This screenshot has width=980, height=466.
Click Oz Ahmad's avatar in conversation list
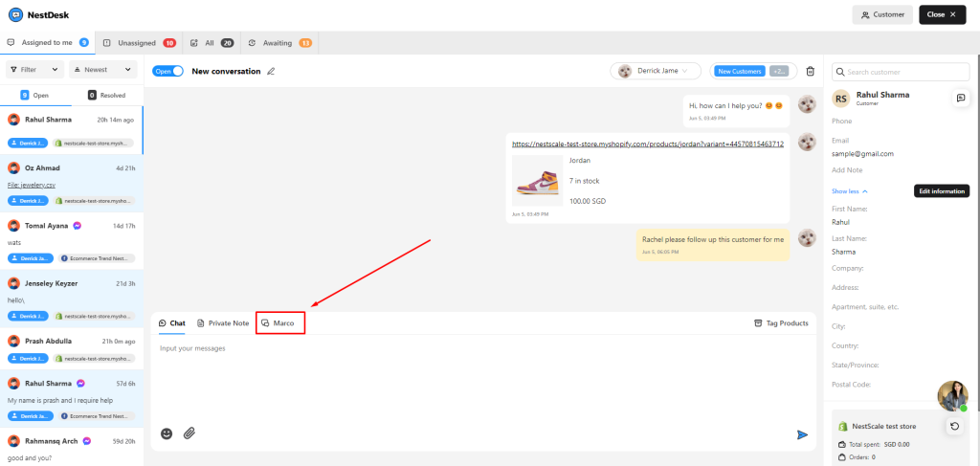click(13, 168)
